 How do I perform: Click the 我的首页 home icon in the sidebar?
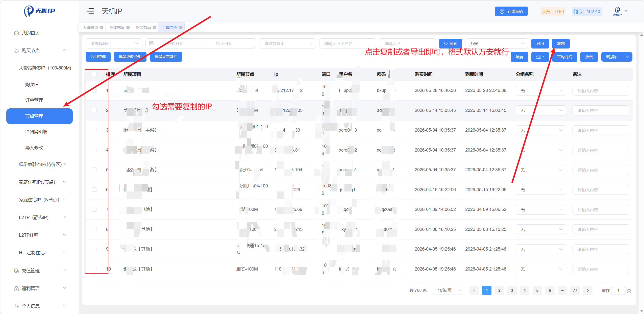(x=16, y=33)
